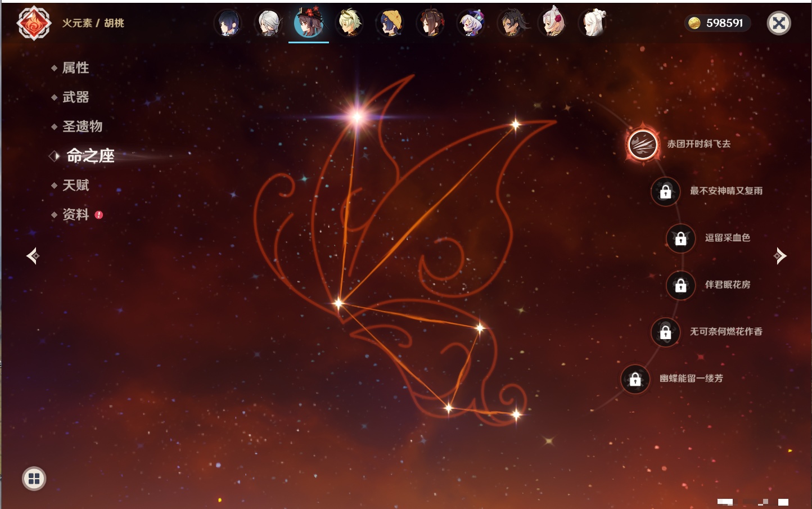Open 资料 profile tab with red alert

tap(75, 214)
